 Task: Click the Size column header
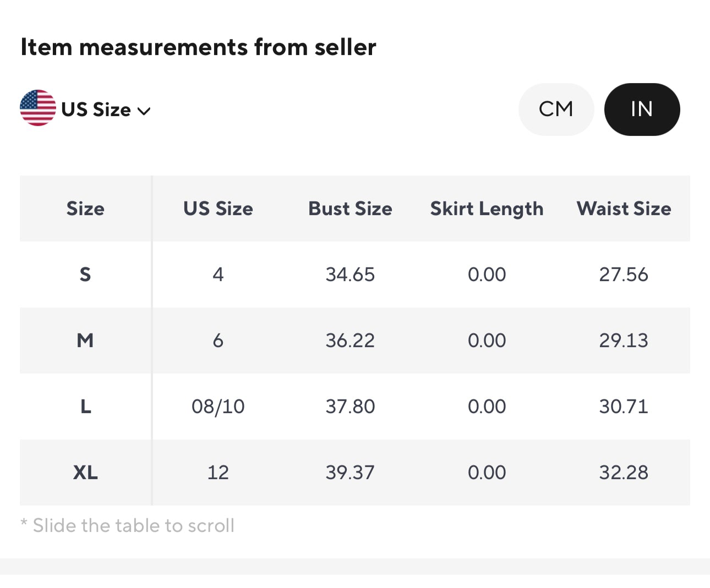(85, 209)
